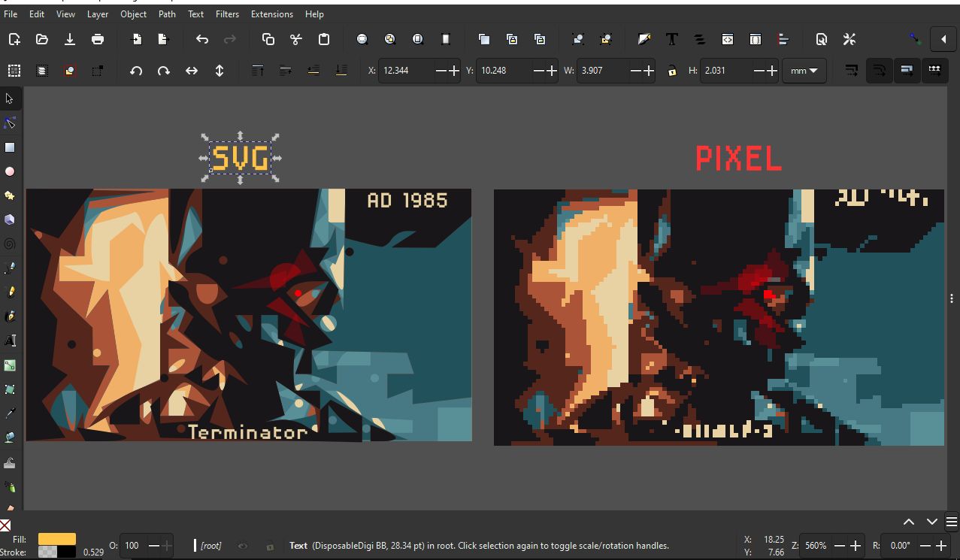This screenshot has height=560, width=960.
Task: Select the Star and polygon tool
Action: [x=10, y=195]
